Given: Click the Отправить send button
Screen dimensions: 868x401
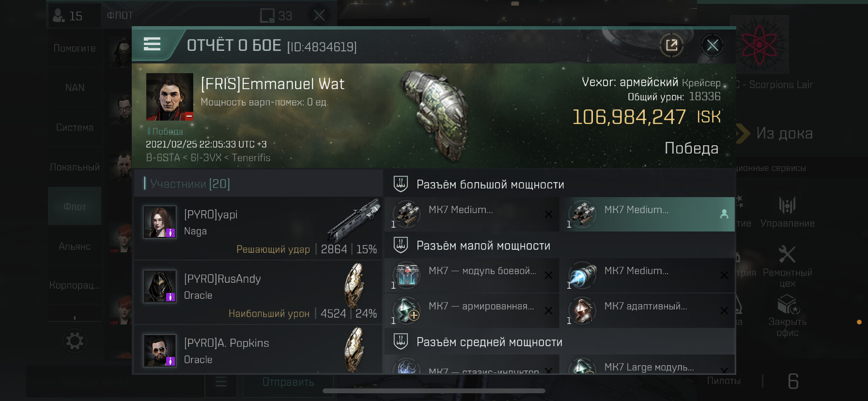Looking at the screenshot, I should 288,382.
